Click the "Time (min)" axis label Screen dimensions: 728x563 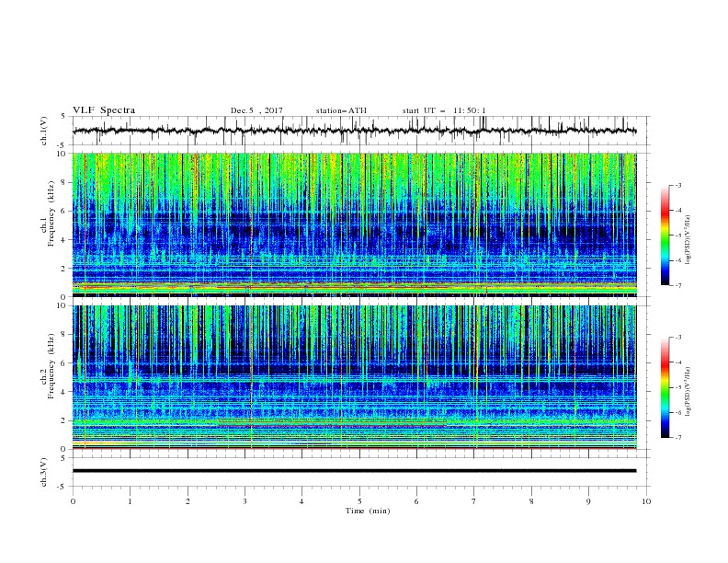point(368,511)
